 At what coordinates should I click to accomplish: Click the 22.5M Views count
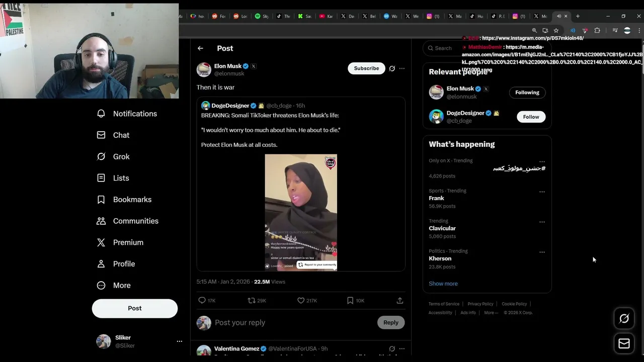click(270, 282)
